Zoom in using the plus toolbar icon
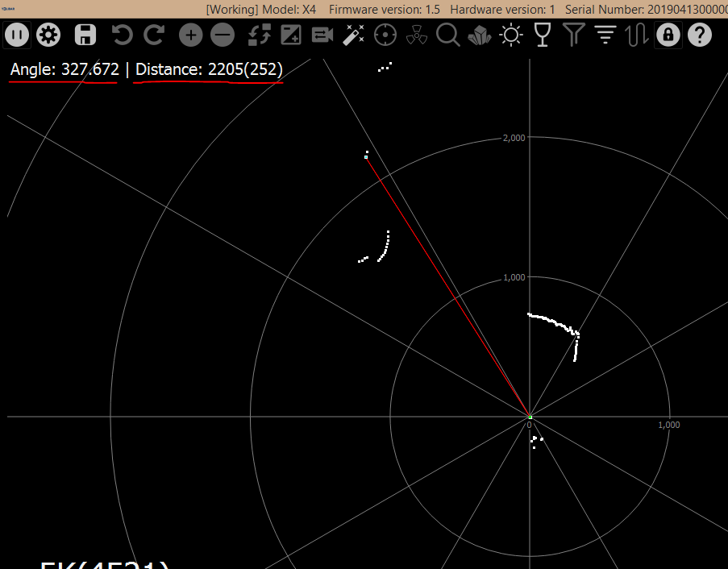 [x=190, y=35]
